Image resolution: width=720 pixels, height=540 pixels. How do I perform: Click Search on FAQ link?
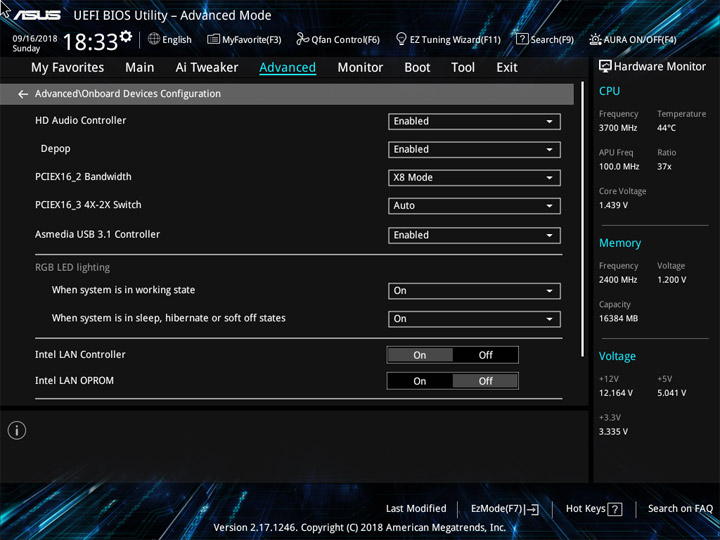[x=680, y=509]
